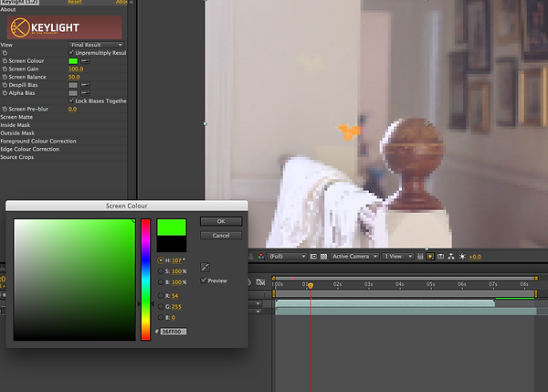Toggle the Unpremultiply Result checkbox

(x=71, y=52)
